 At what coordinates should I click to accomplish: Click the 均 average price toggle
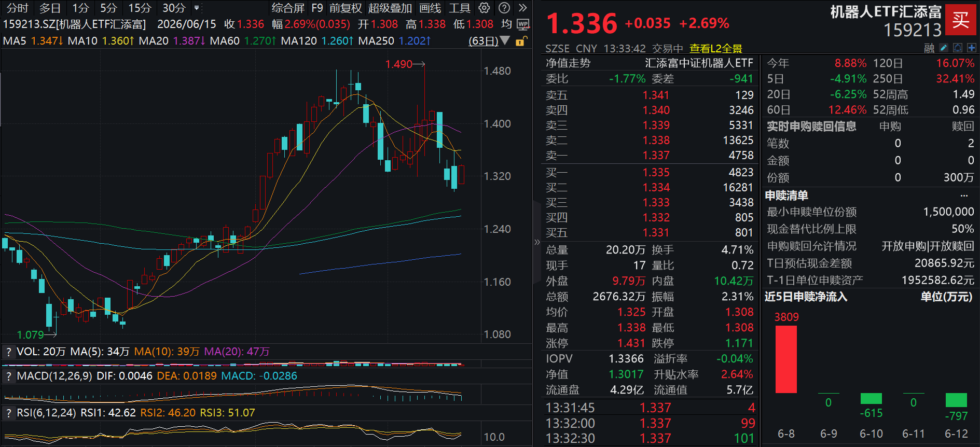(506, 24)
